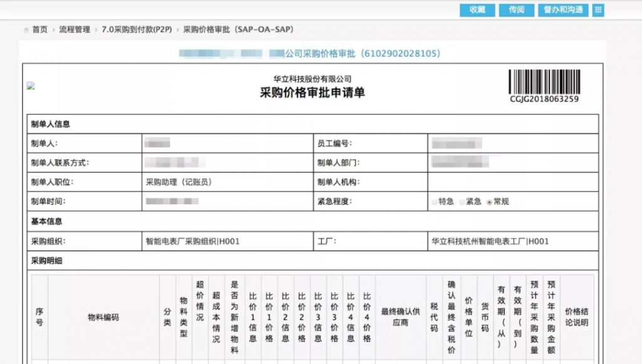Click the empty 制单人机构 field
Screen dimensions: 642x364
(512, 182)
